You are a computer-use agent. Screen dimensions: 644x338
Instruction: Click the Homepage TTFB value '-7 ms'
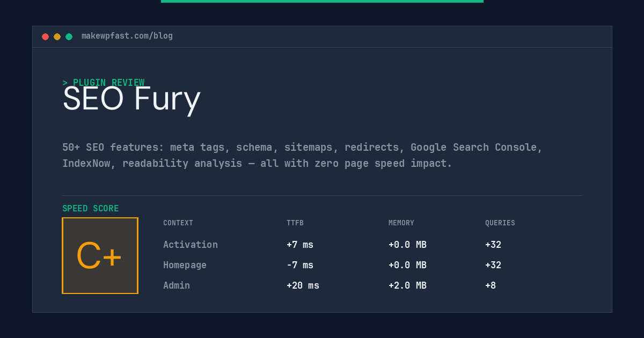300,265
